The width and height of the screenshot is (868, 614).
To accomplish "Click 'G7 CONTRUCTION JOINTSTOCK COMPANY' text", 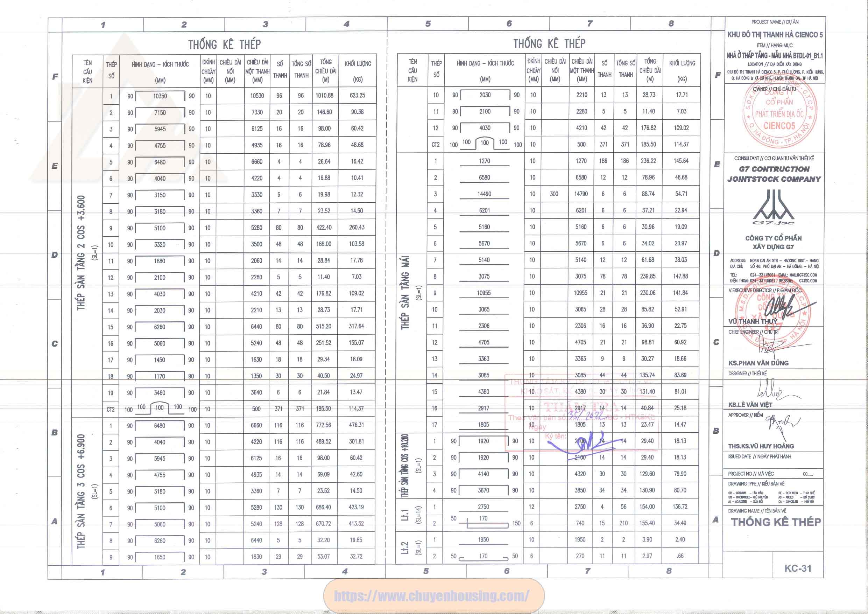I will pos(774,174).
